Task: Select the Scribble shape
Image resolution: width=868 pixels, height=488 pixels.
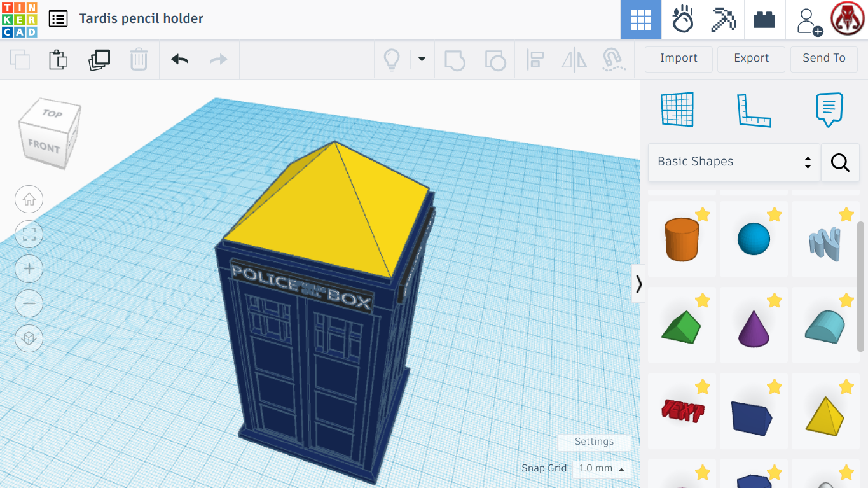Action: 825,239
